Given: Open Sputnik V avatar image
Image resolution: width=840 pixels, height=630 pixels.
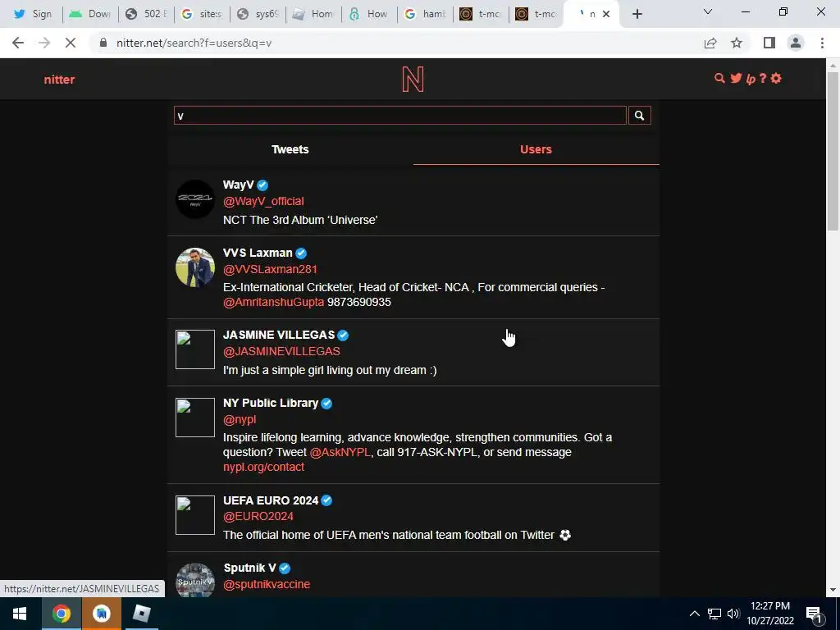Looking at the screenshot, I should click(195, 580).
